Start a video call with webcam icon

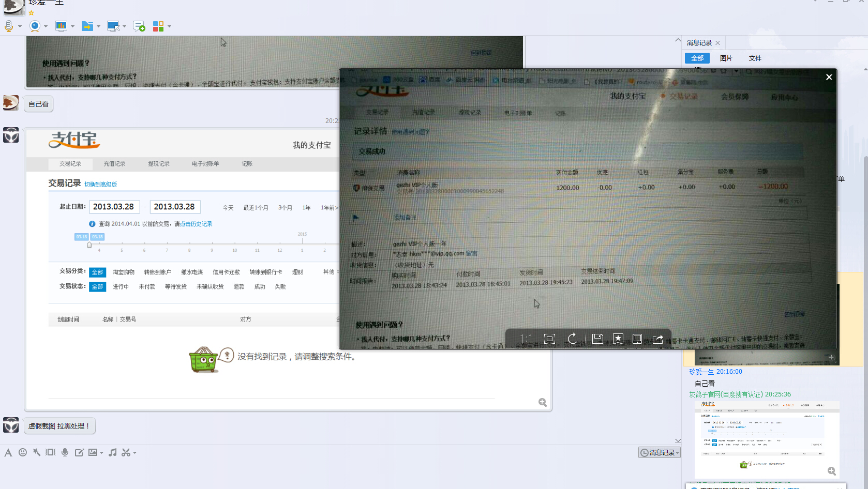coord(35,26)
